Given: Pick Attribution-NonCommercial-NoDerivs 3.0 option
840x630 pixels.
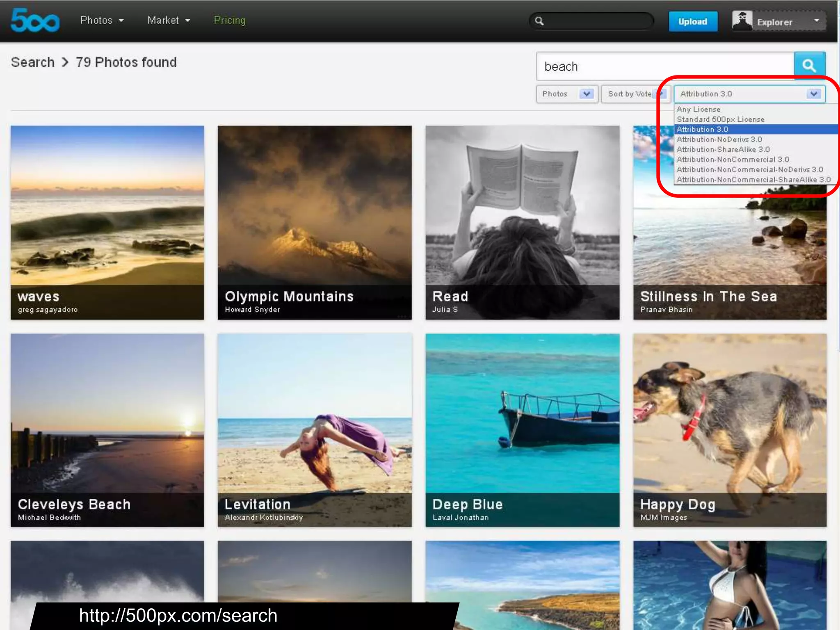Looking at the screenshot, I should (x=749, y=170).
